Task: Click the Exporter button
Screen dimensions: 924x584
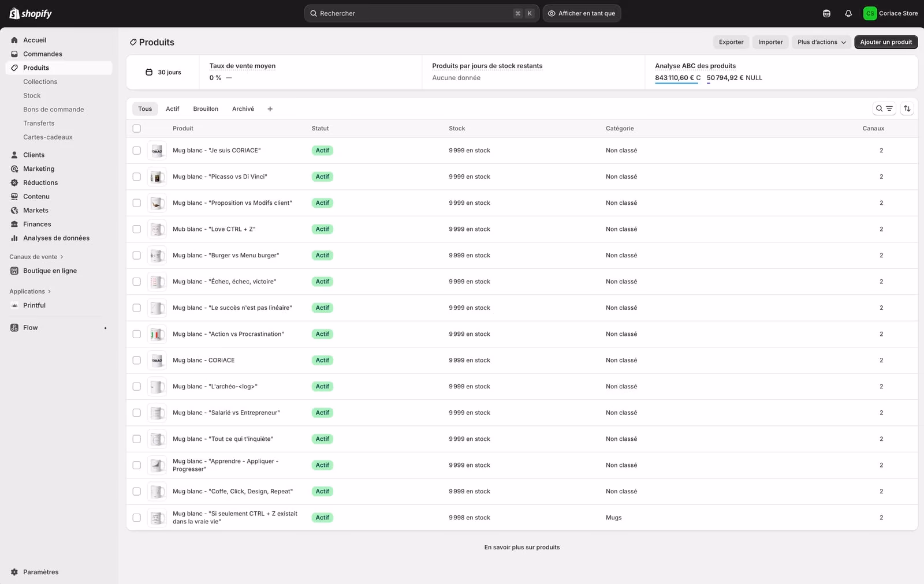Action: [x=731, y=42]
